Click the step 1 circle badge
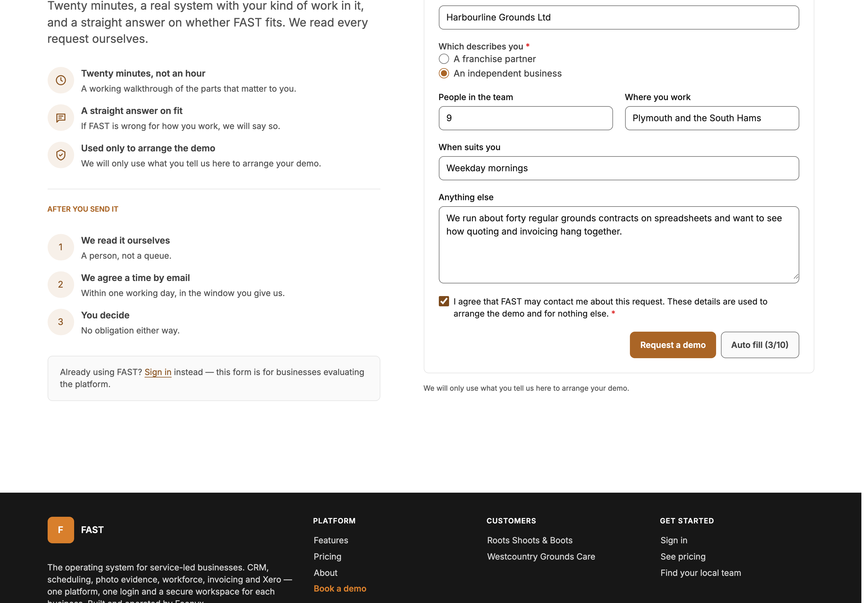This screenshot has height=603, width=868. point(61,247)
